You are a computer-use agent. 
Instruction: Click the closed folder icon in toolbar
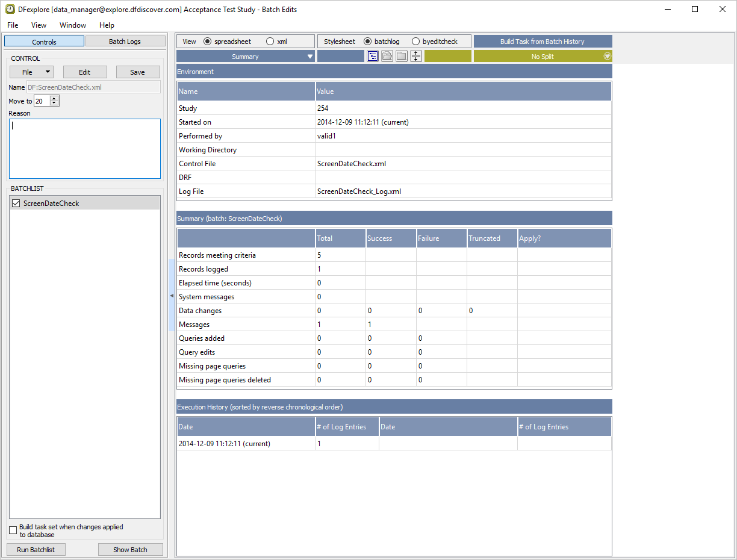click(402, 56)
